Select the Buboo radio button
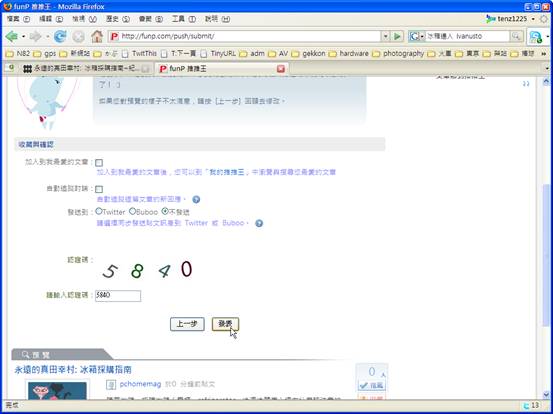 [132, 211]
